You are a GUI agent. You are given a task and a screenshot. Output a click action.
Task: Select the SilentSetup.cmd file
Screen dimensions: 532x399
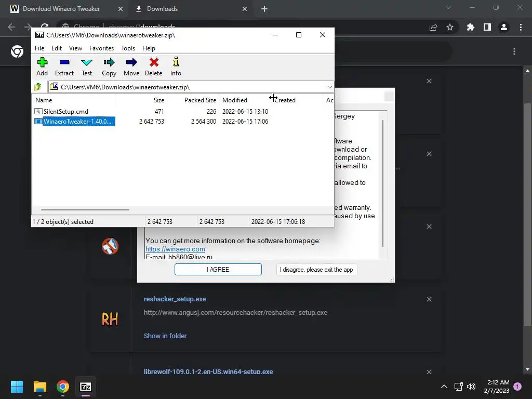61,112
